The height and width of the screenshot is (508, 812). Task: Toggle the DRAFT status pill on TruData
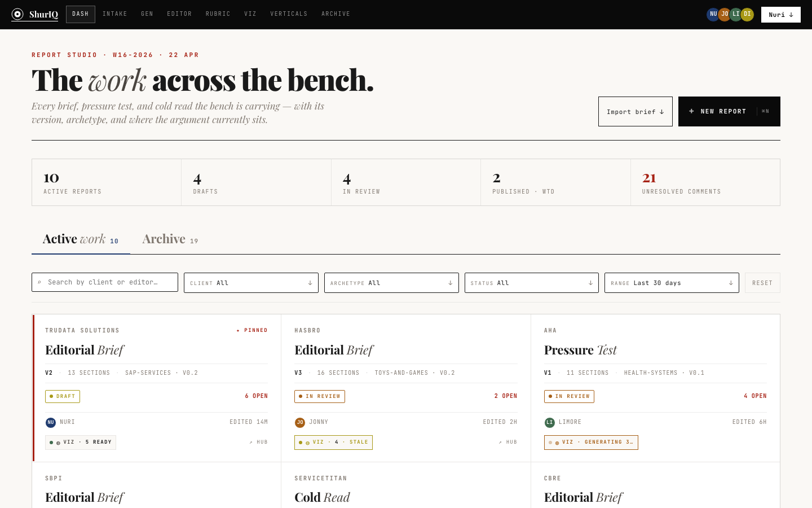62,396
